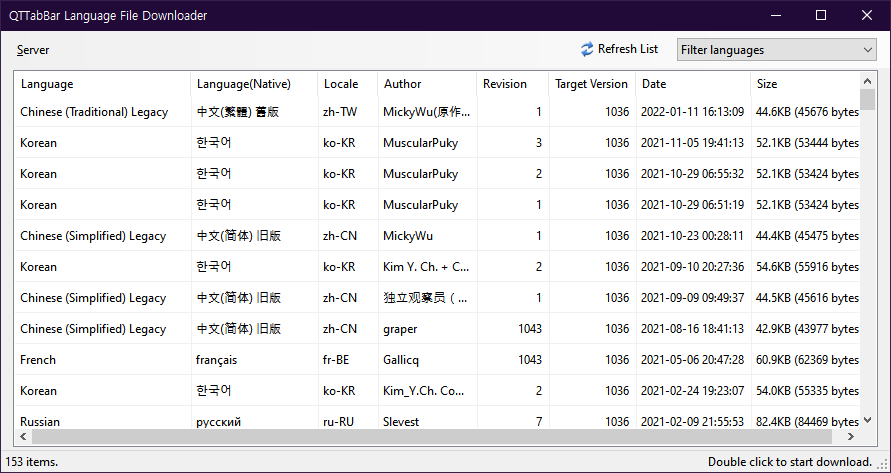This screenshot has height=473, width=891.
Task: Click locale cell ru-RU
Action: tap(338, 422)
